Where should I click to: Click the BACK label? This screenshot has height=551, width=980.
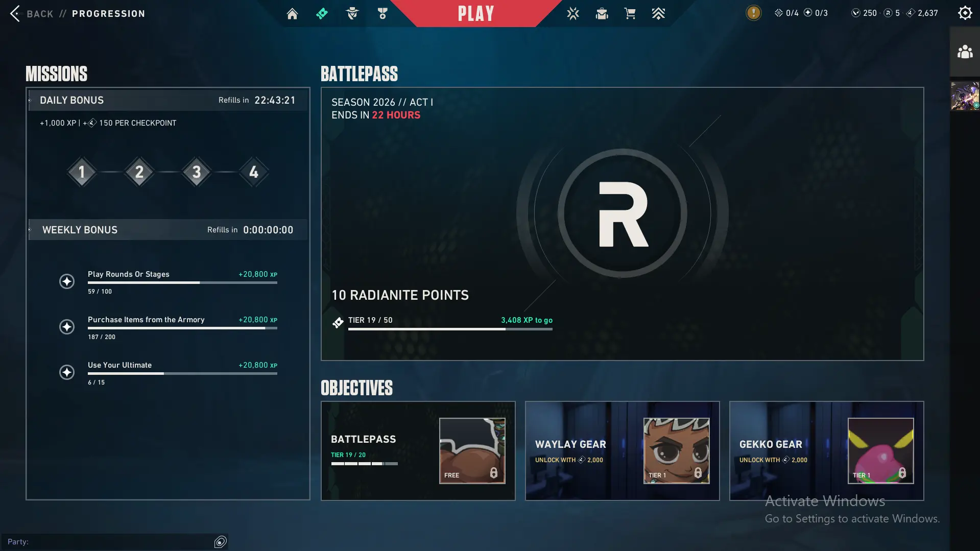click(x=40, y=14)
